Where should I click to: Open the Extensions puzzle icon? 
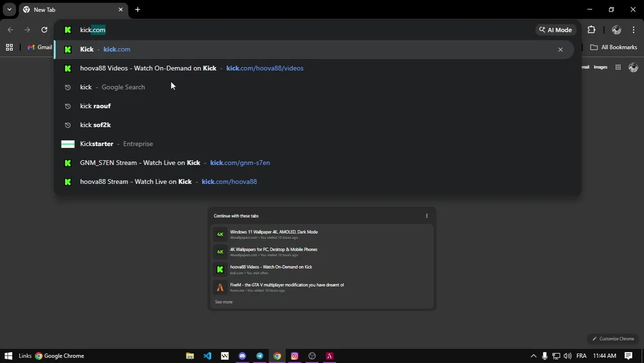(592, 30)
